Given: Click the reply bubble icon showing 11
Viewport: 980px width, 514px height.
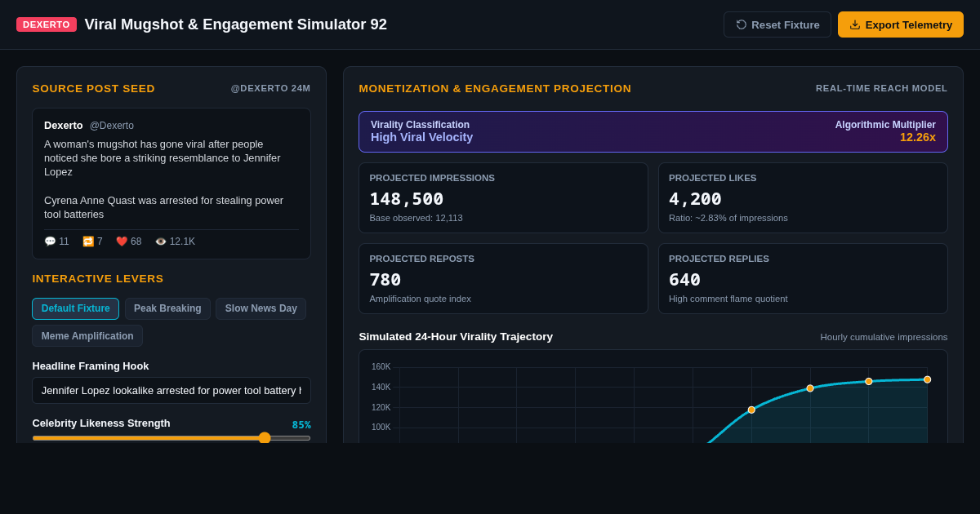Looking at the screenshot, I should click(50, 241).
